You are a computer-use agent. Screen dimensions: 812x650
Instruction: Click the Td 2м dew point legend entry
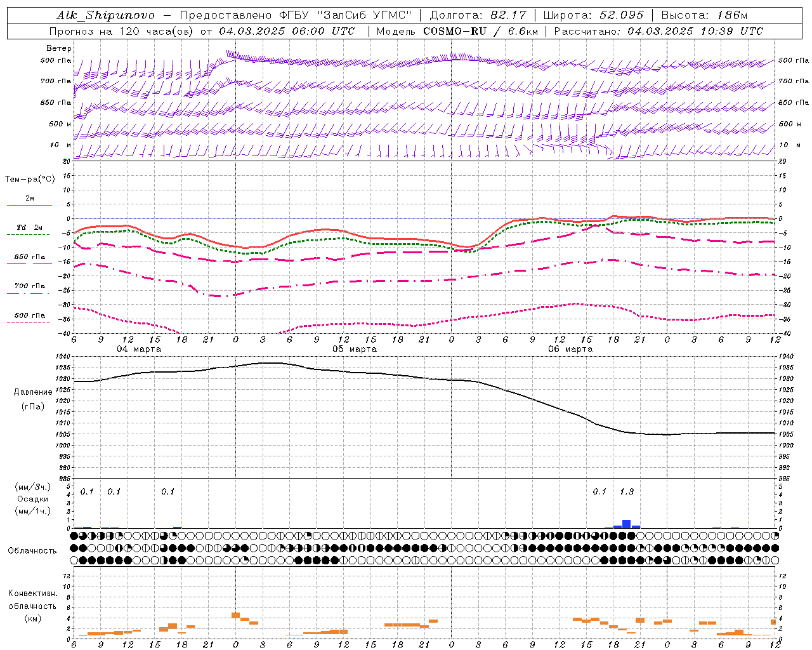tap(29, 227)
